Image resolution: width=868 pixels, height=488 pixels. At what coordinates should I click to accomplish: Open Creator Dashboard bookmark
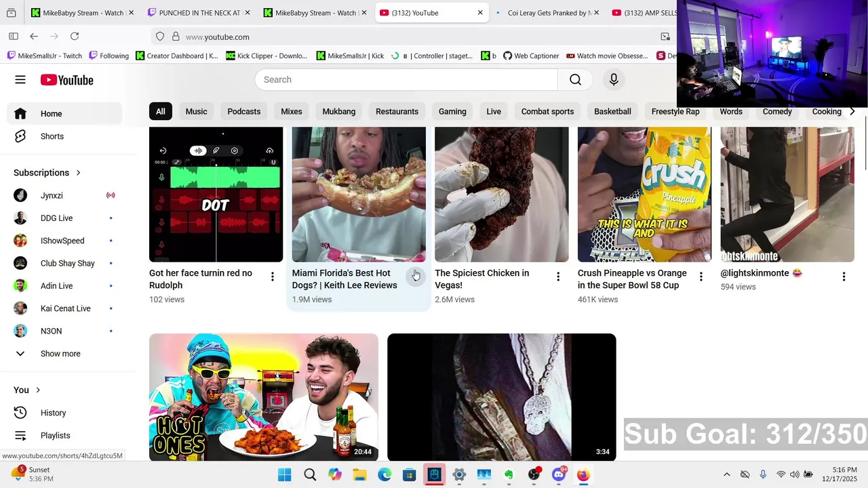pos(177,56)
